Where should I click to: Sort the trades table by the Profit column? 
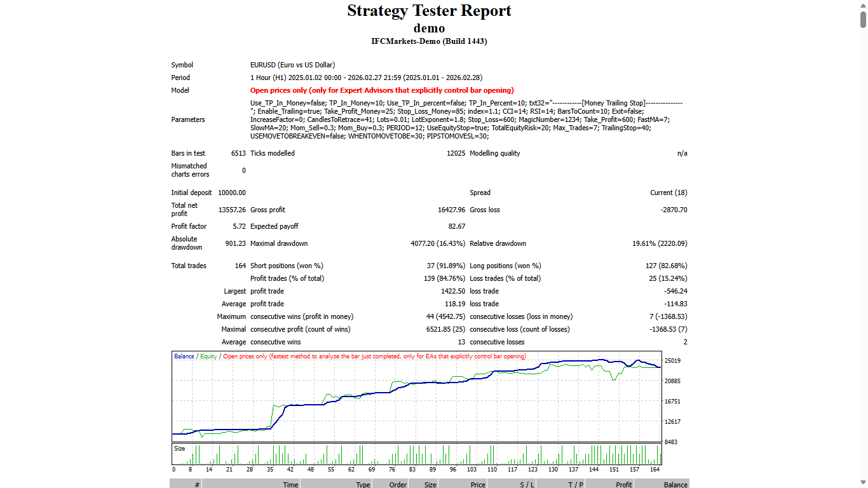click(623, 484)
